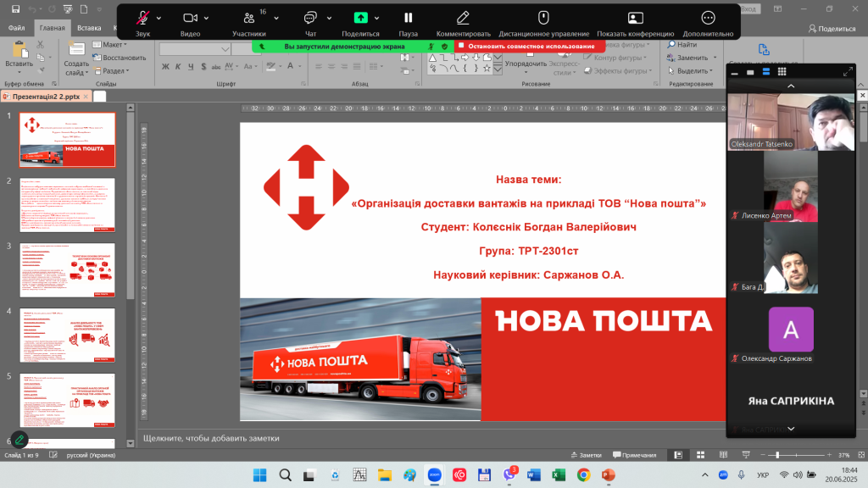This screenshot has width=868, height=488.
Task: Open the Select (Выделить) dropdown
Action: click(x=690, y=71)
